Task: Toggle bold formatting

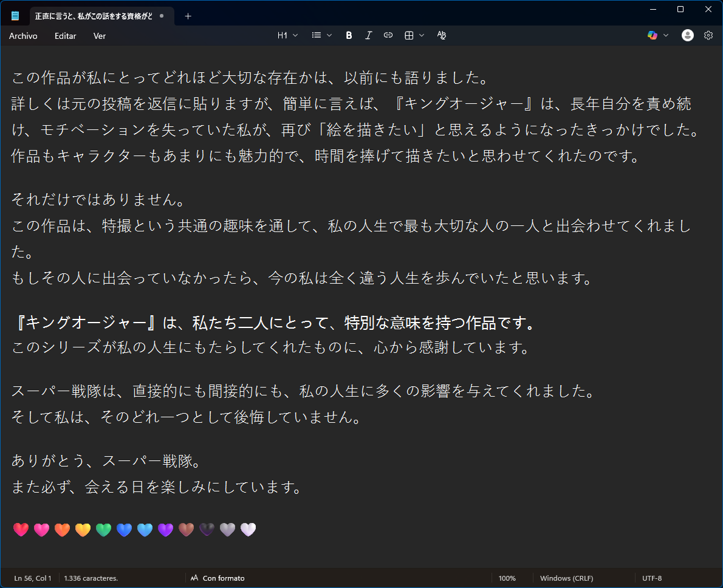Action: (348, 35)
